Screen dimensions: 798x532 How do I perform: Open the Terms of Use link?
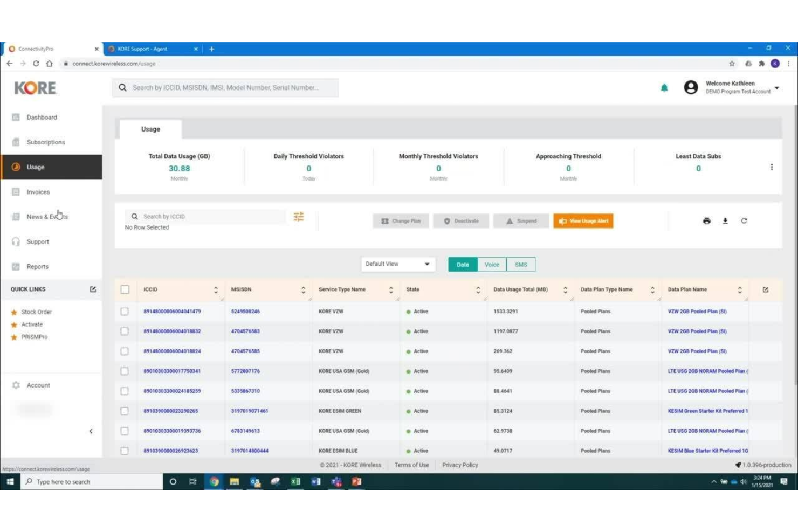click(411, 465)
